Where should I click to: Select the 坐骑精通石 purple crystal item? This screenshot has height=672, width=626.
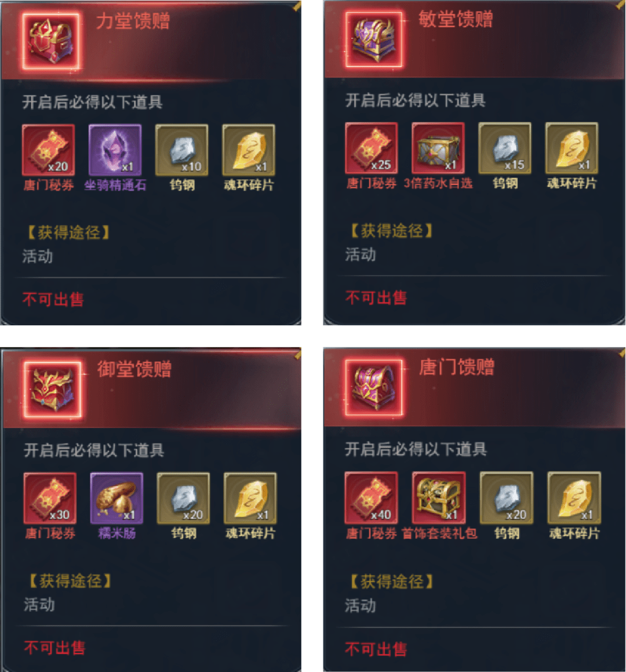coord(115,150)
